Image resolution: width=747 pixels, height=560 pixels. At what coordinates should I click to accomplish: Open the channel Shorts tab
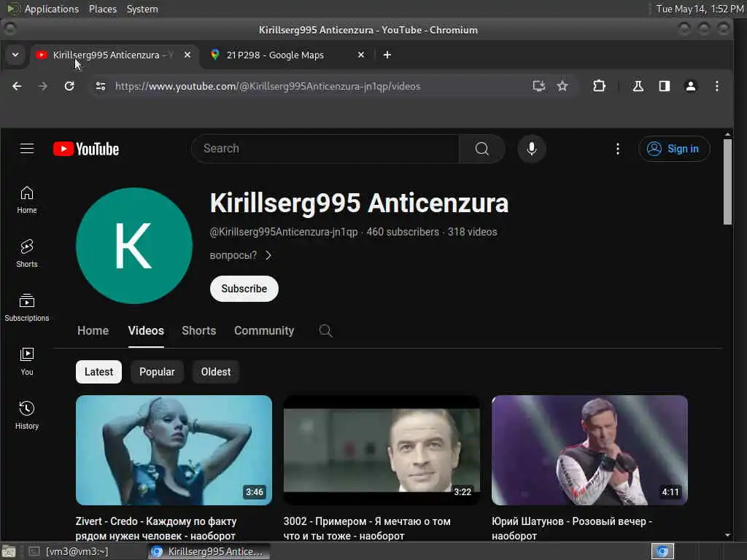(x=198, y=330)
